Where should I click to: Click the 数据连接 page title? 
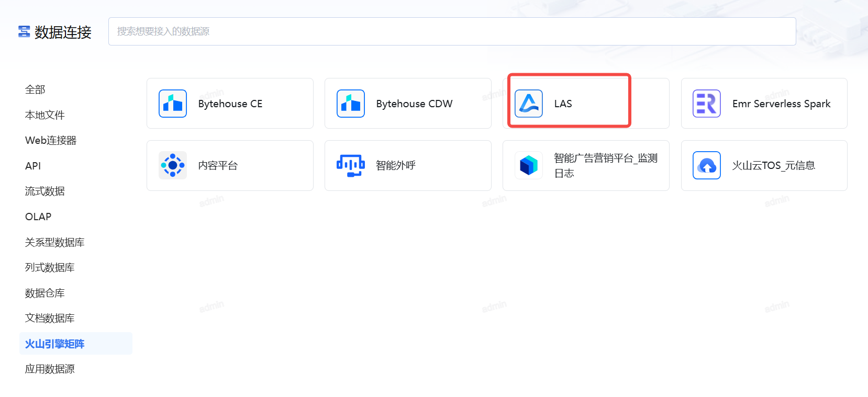point(63,32)
